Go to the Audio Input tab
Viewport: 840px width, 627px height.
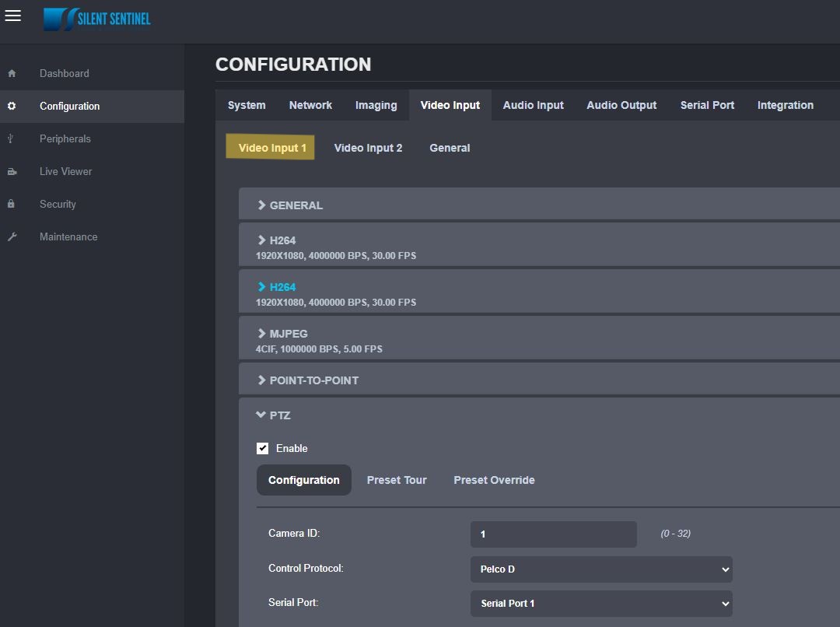tap(533, 105)
